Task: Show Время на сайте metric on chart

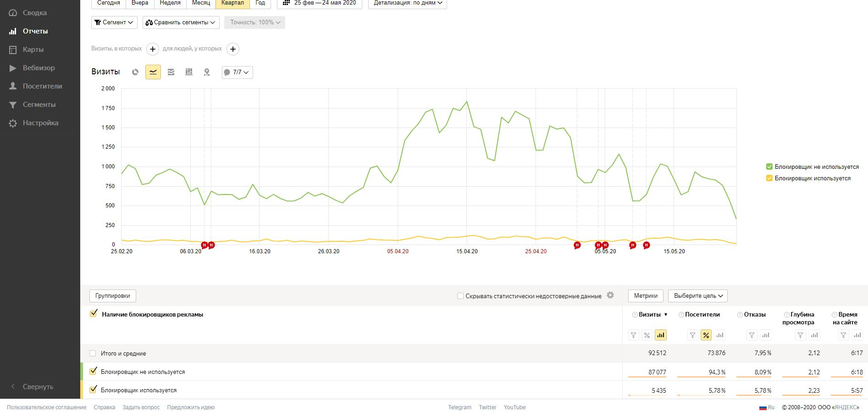Action: point(857,335)
